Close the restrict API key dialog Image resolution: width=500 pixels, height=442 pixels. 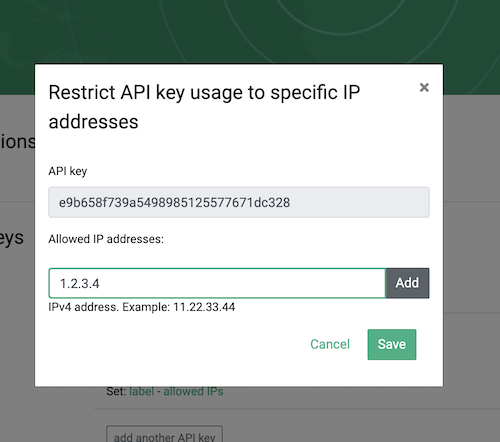point(424,87)
